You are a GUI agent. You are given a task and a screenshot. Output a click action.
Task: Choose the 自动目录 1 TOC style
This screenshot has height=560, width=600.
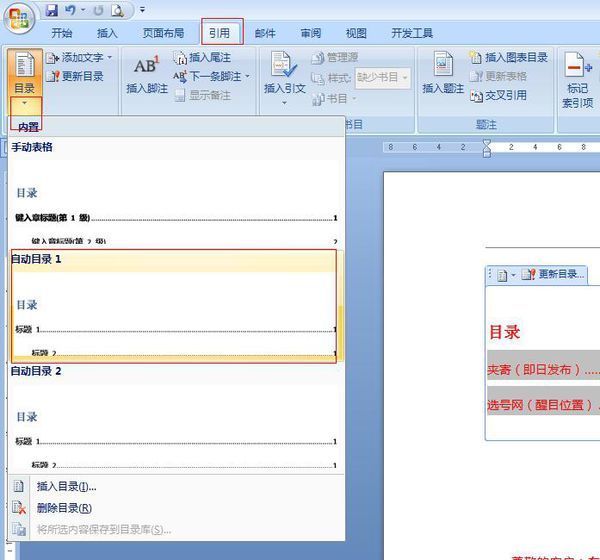point(174,306)
